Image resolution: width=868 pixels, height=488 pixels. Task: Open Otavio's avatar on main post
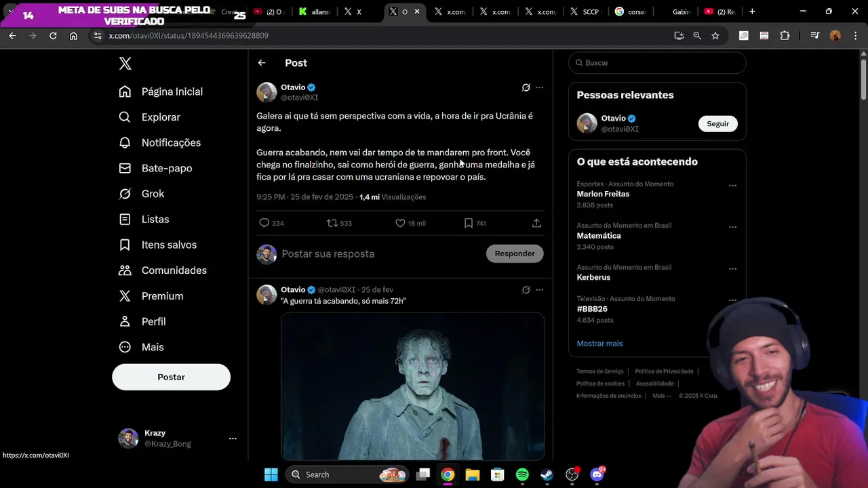tap(267, 92)
